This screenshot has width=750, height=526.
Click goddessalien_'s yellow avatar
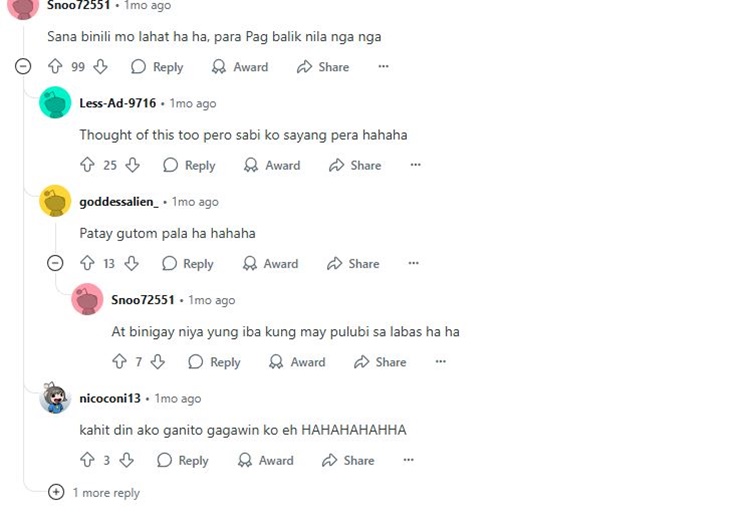coord(55,201)
